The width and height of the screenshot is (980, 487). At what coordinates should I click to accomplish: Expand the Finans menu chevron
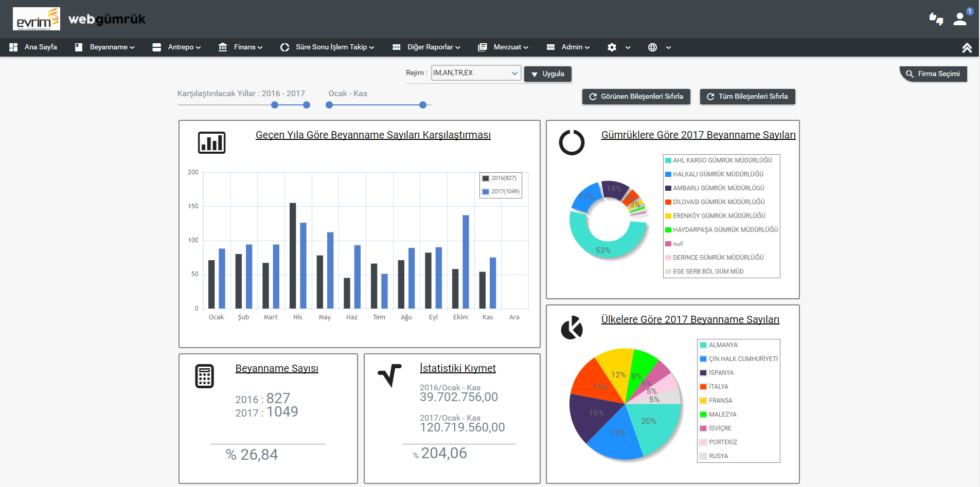(x=260, y=48)
